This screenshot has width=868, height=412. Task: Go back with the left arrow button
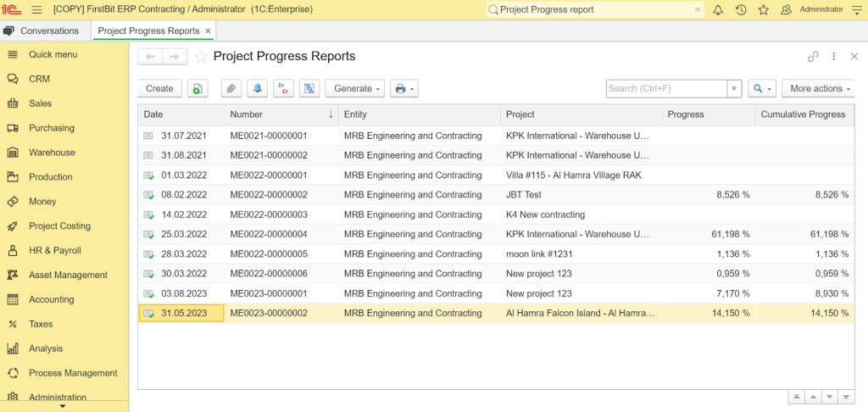coord(150,57)
